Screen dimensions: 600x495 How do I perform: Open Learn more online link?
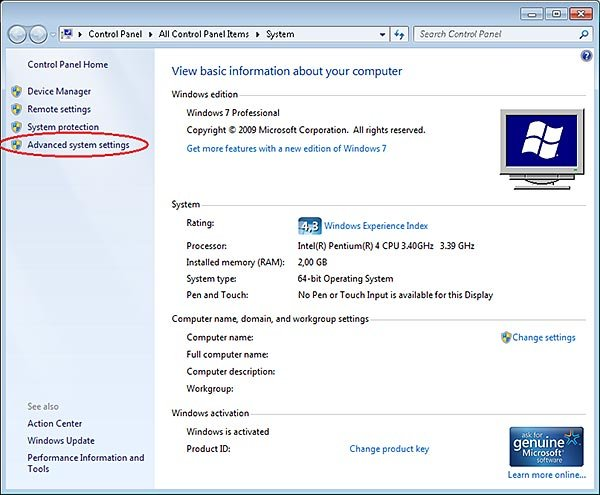(547, 475)
